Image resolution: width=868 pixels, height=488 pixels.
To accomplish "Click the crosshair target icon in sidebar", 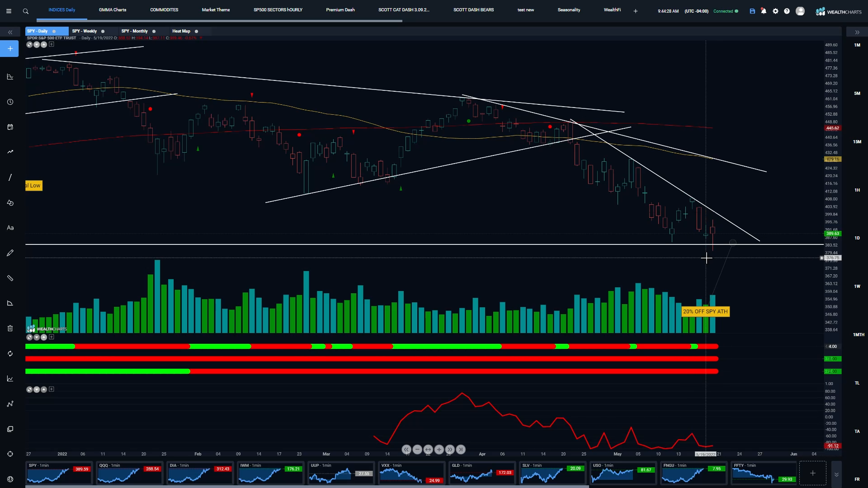I will click(x=10, y=454).
